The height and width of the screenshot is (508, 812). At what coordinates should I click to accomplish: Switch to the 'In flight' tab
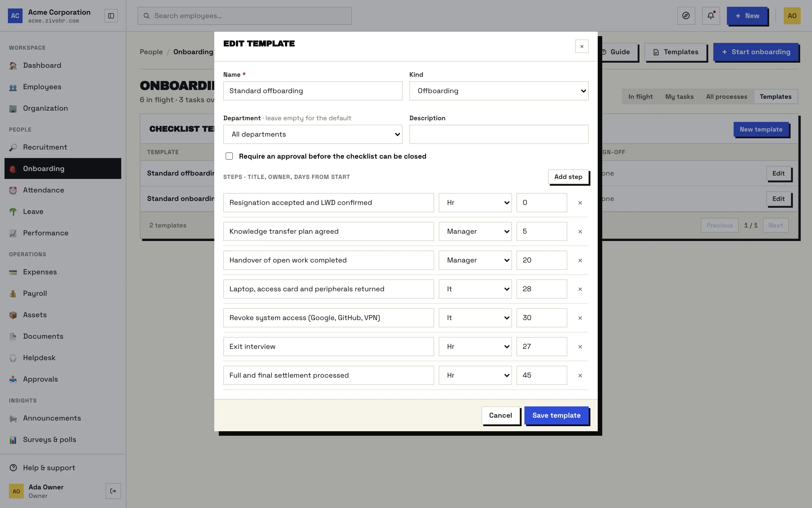tap(640, 97)
